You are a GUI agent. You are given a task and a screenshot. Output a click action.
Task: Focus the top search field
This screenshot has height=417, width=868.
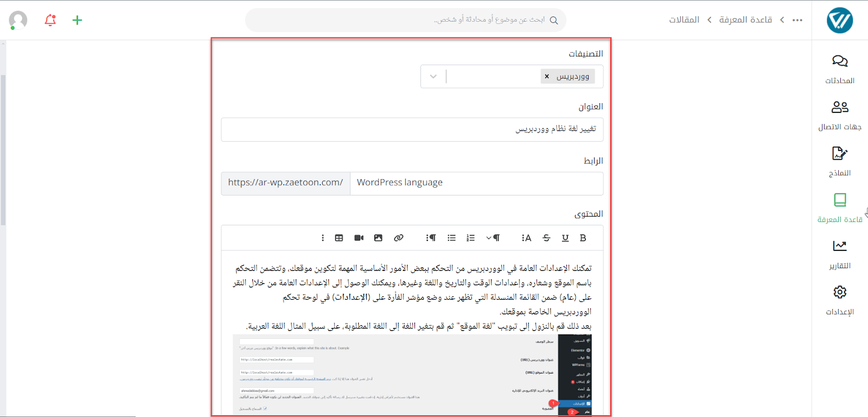point(406,20)
